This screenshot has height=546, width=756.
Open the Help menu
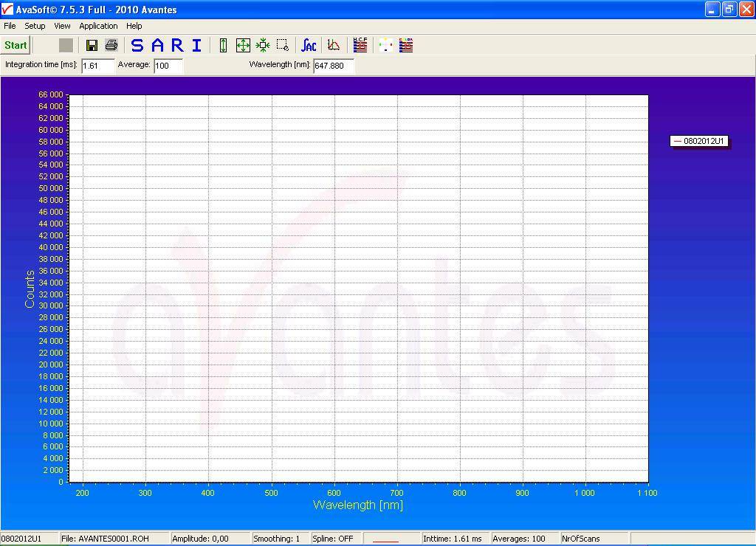[x=134, y=26]
